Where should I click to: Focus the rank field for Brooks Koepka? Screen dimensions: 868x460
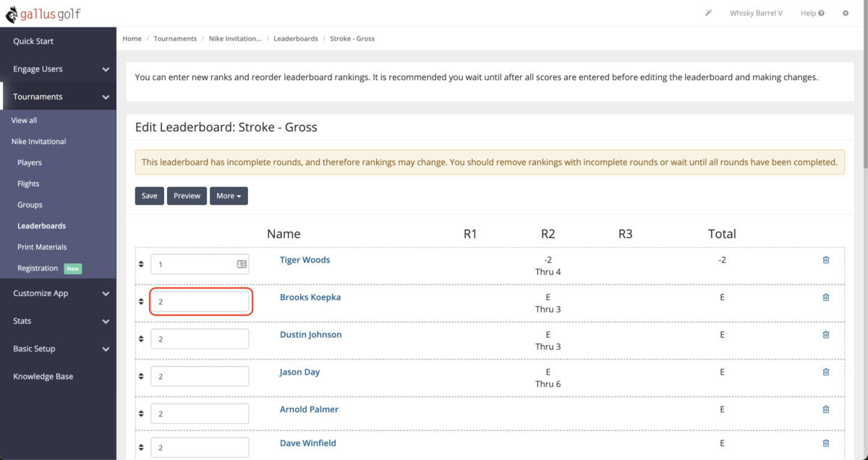[x=200, y=302]
